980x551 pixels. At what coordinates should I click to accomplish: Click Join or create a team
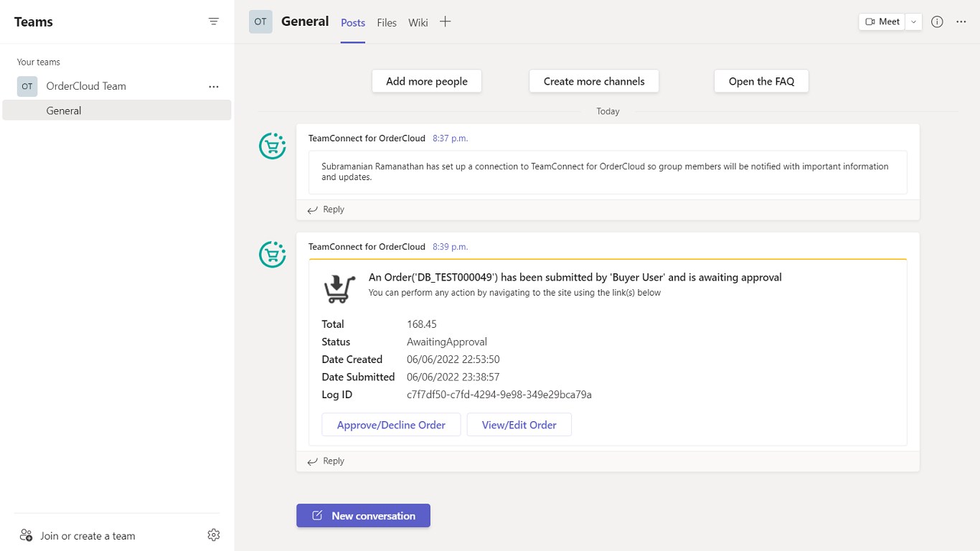[x=87, y=536]
